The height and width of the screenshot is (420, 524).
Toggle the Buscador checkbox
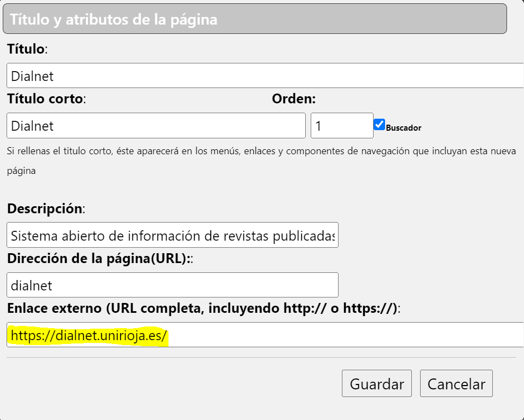tap(379, 125)
